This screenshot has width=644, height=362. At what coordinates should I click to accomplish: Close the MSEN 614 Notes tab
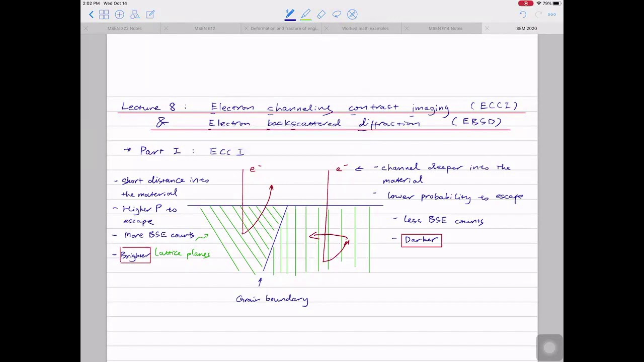coord(407,29)
